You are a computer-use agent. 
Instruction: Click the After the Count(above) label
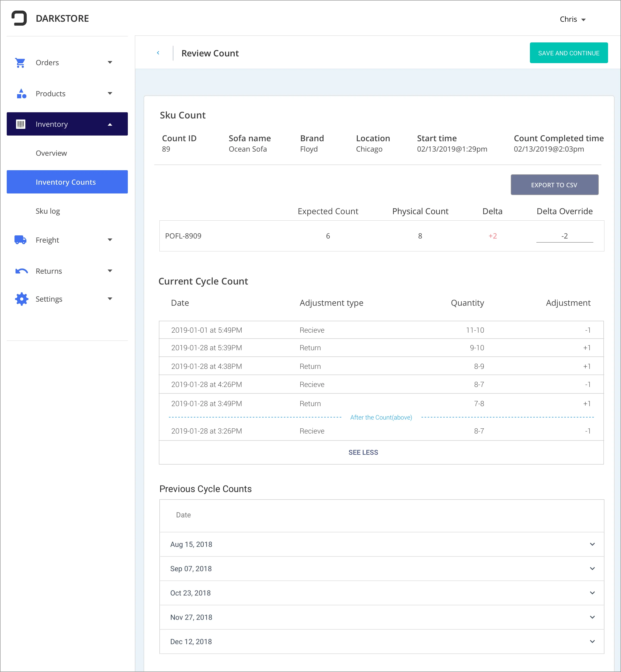tap(381, 417)
